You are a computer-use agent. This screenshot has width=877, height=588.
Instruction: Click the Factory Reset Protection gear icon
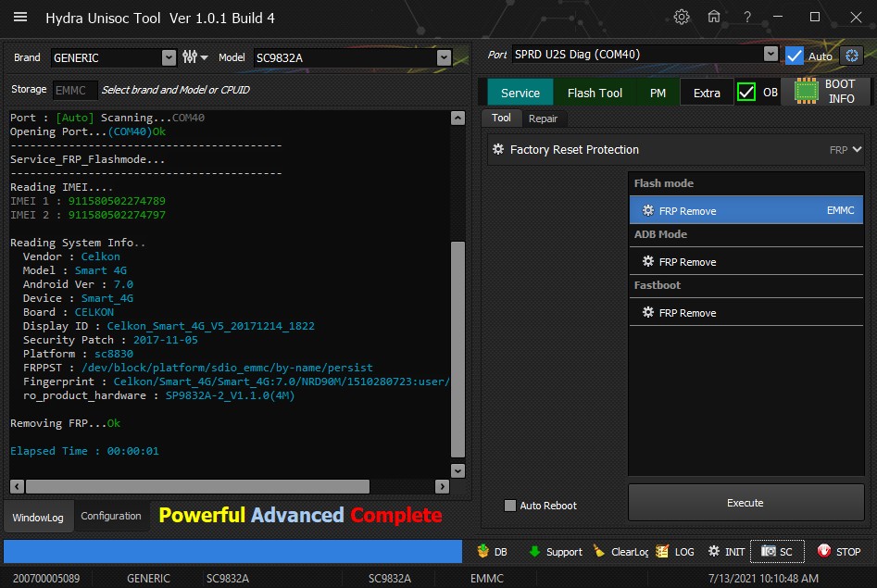(498, 149)
